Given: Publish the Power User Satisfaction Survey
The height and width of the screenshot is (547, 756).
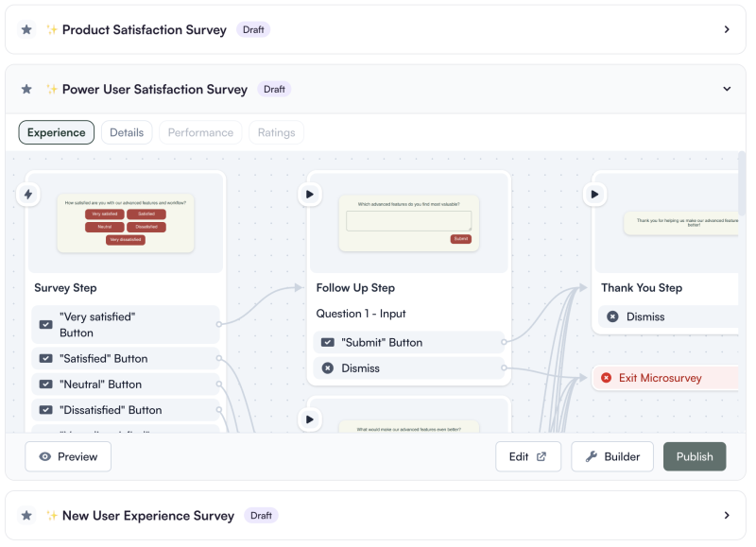Looking at the screenshot, I should point(695,456).
